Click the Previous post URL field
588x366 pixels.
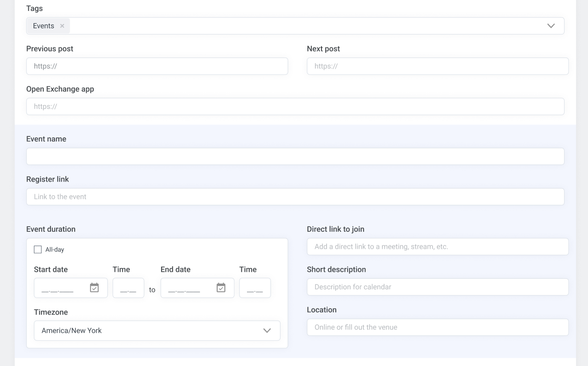pyautogui.click(x=157, y=66)
